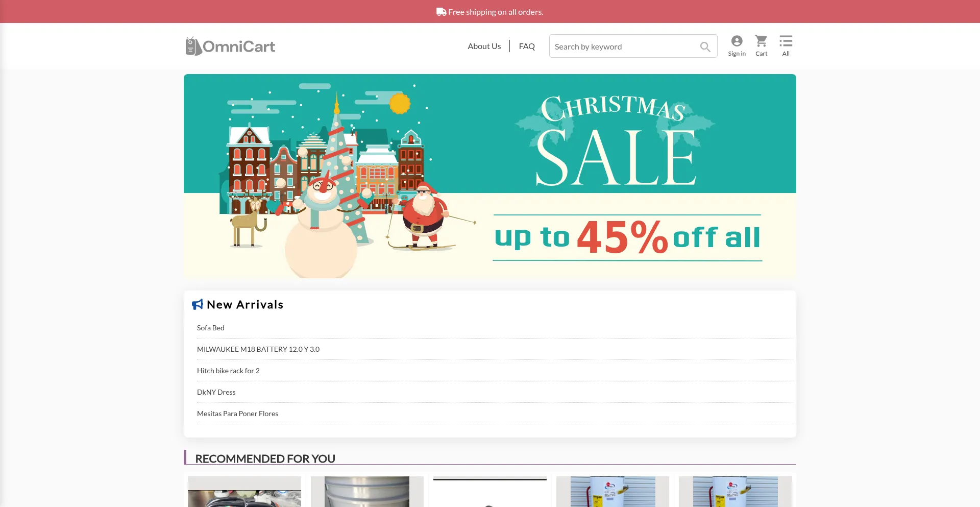This screenshot has width=980, height=507.
Task: Click the New Arrivals megaphone icon
Action: tap(198, 304)
